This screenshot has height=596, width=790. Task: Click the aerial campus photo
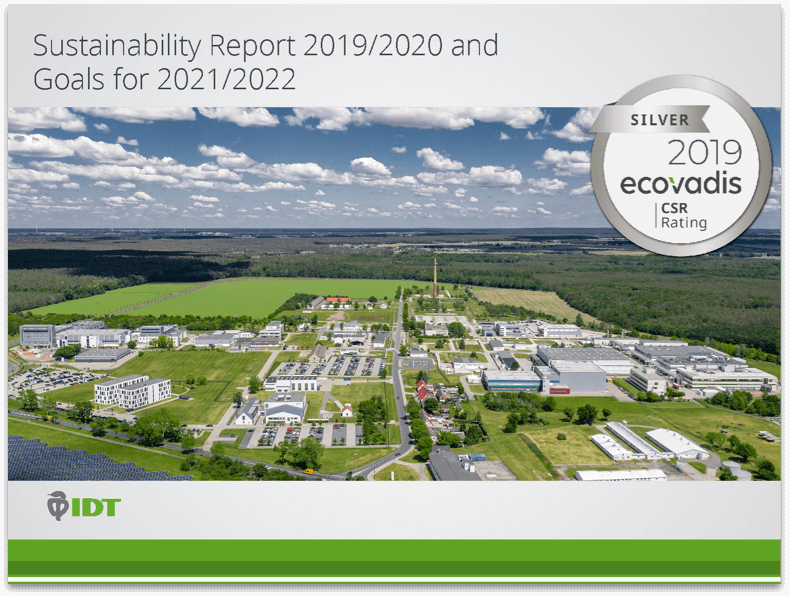(x=394, y=293)
